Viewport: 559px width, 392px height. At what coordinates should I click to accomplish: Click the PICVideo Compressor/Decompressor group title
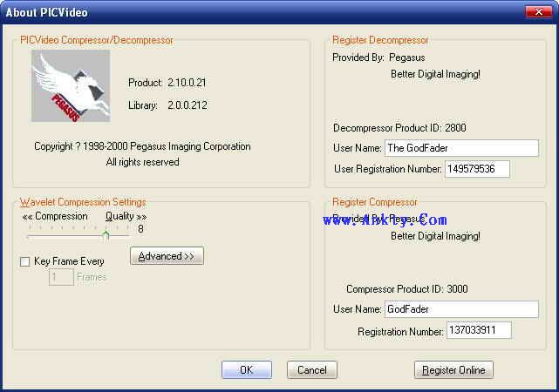tap(97, 40)
